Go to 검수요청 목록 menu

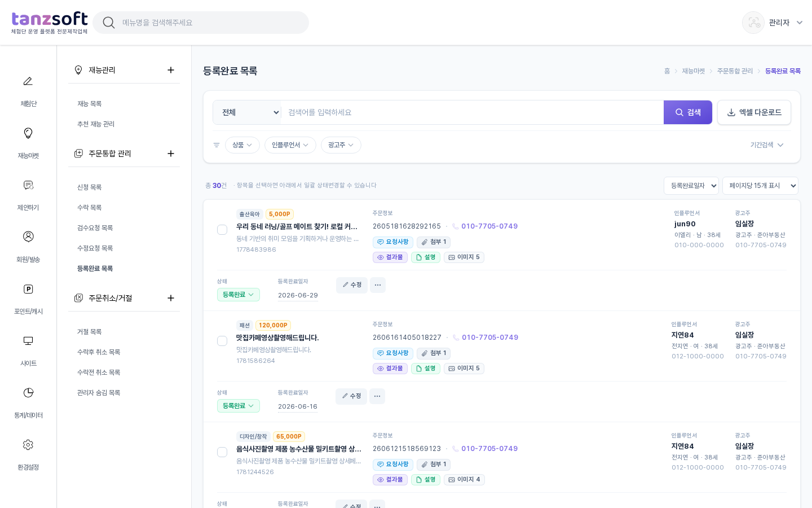tap(95, 228)
